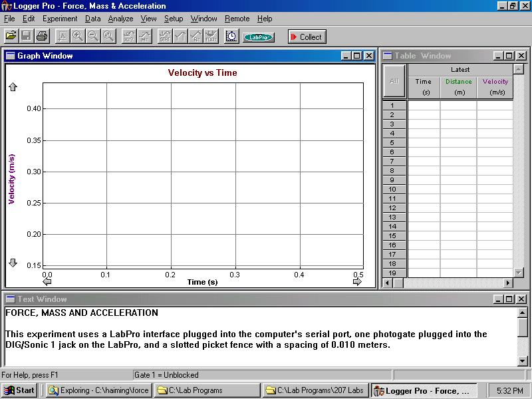
Task: Click the y-axis scroll up arrow on graph
Action: point(13,87)
